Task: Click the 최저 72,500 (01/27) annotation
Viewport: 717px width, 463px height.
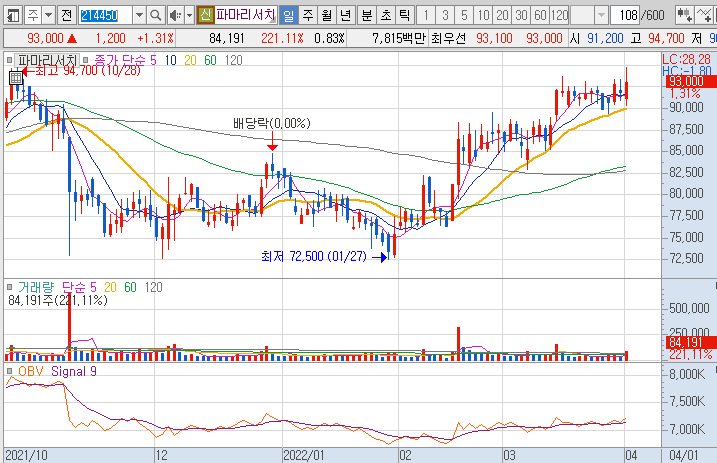Action: [314, 256]
